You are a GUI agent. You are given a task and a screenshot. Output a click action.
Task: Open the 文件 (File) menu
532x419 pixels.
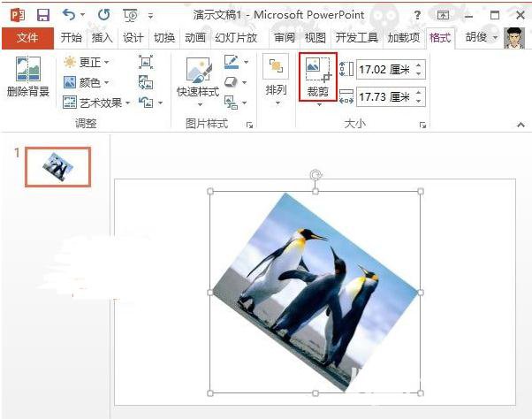pyautogui.click(x=27, y=38)
